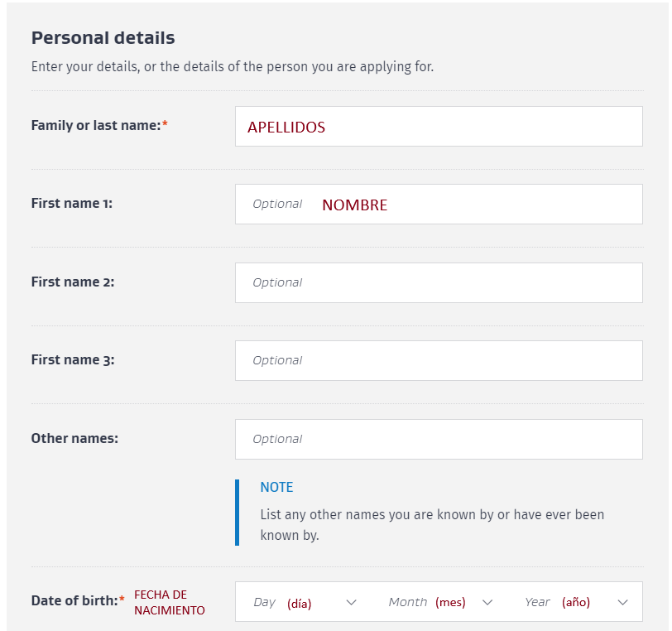672x631 pixels.
Task: Open the Month dropdown arrow
Action: pos(487,602)
